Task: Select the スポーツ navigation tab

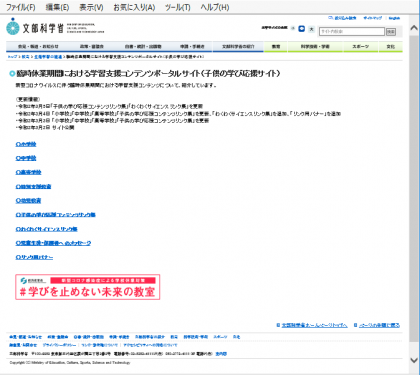Action: click(x=361, y=47)
